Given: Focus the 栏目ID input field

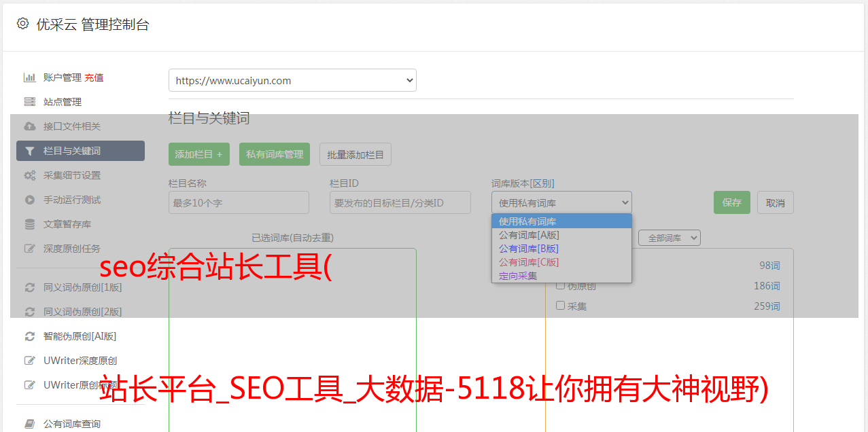Looking at the screenshot, I should coord(400,202).
